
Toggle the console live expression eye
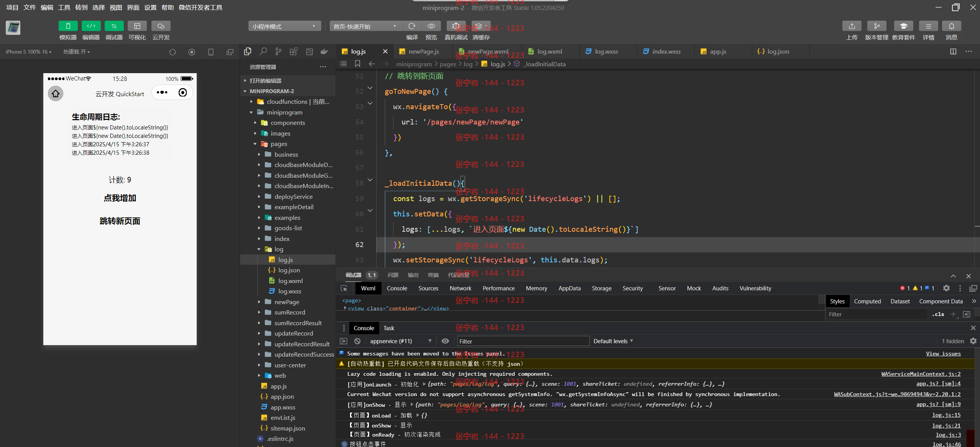click(445, 341)
